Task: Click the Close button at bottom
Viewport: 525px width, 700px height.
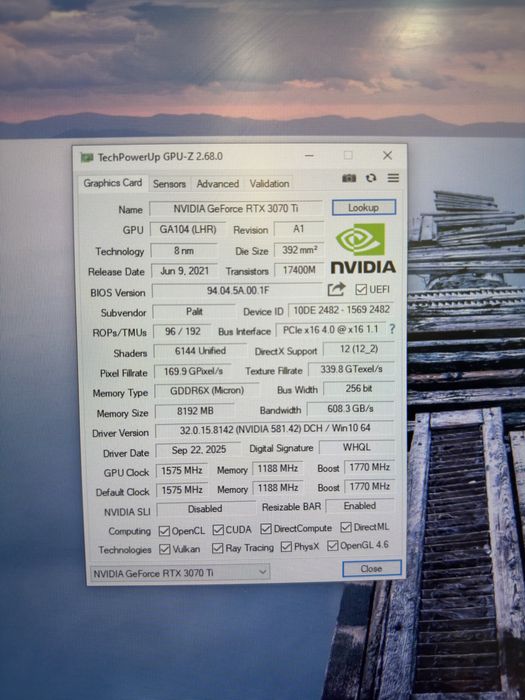Action: point(371,569)
